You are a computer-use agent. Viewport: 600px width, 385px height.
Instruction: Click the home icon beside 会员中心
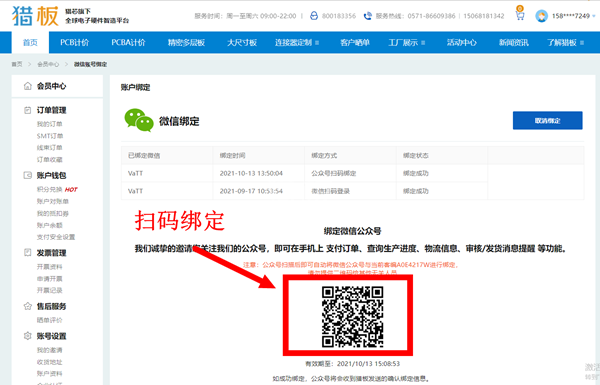tap(28, 86)
